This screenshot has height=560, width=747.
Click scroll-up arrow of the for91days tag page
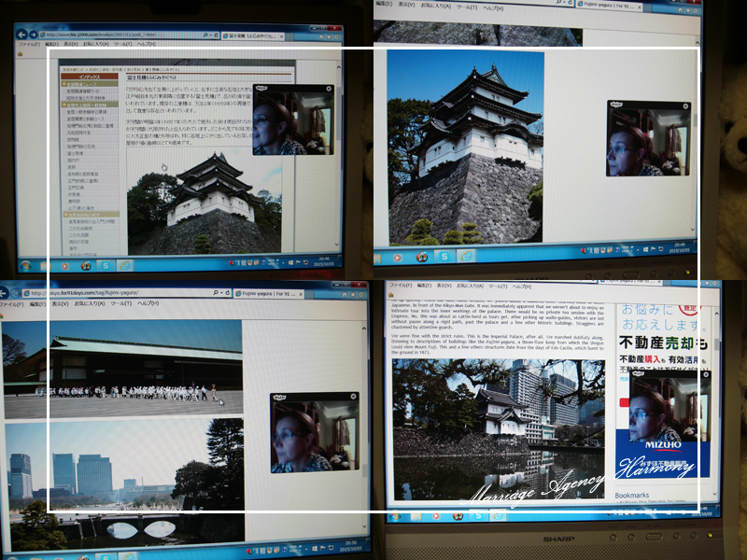364,329
